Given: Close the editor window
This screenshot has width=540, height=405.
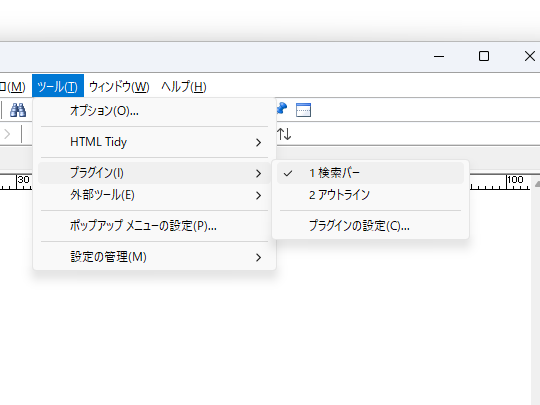Looking at the screenshot, I should 529,56.
